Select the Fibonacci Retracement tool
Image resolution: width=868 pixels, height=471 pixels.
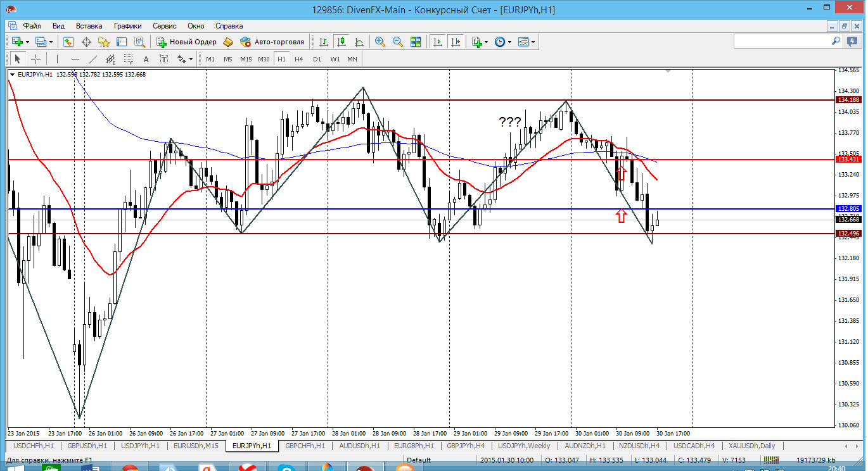coord(129,59)
